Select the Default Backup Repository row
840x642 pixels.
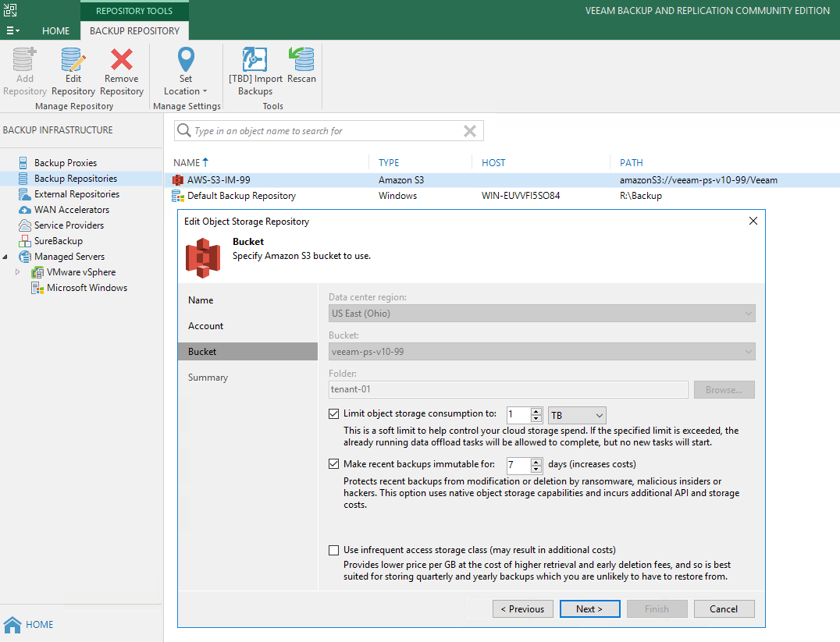point(502,196)
